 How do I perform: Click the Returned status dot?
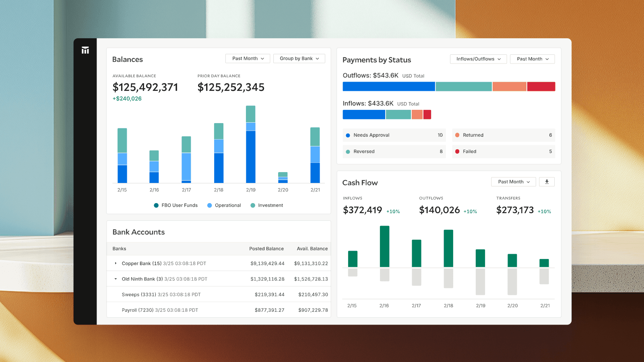[x=458, y=135]
